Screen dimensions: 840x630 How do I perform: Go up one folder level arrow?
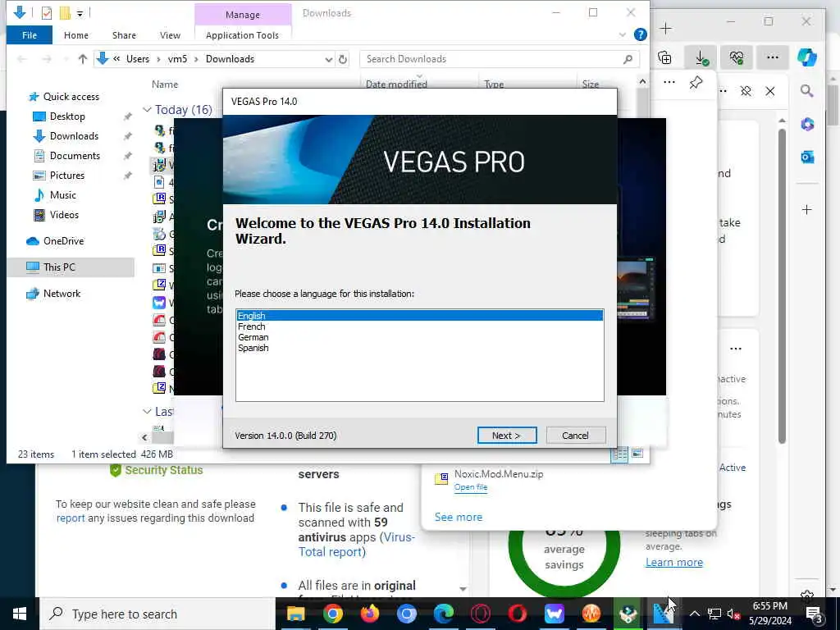[83, 59]
